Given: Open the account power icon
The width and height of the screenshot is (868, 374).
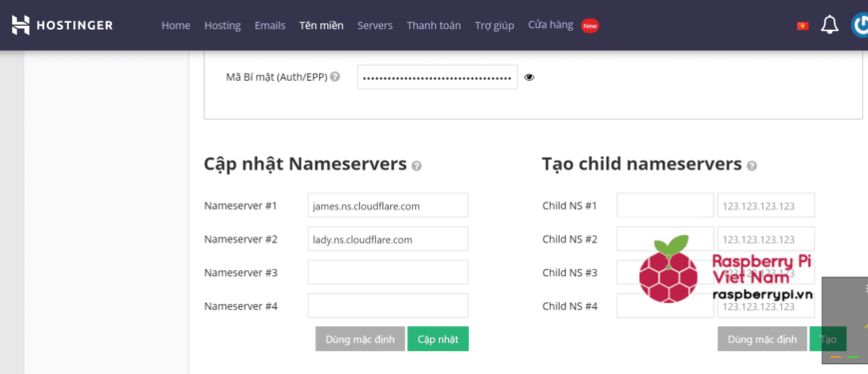Looking at the screenshot, I should [860, 26].
